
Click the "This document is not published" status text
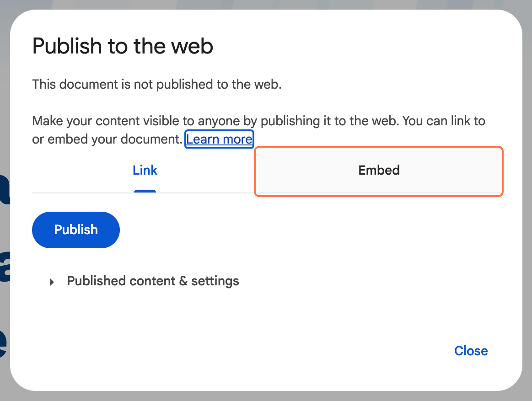pyautogui.click(x=156, y=85)
